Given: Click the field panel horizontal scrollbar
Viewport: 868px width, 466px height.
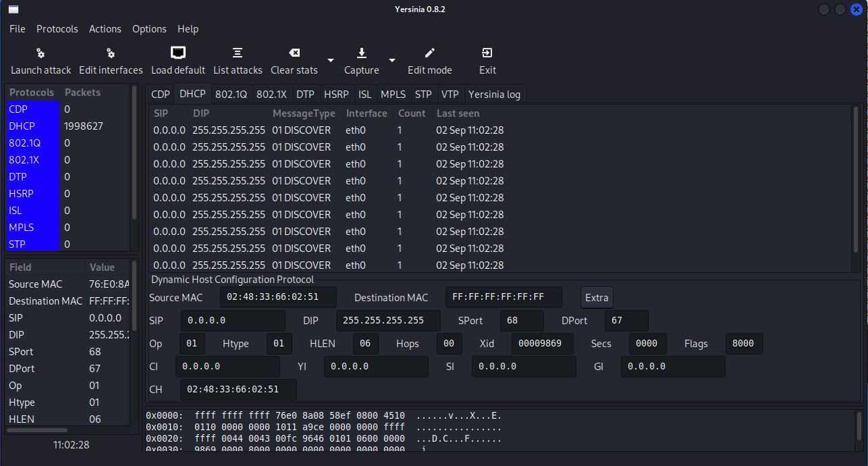Looking at the screenshot, I should [x=38, y=430].
